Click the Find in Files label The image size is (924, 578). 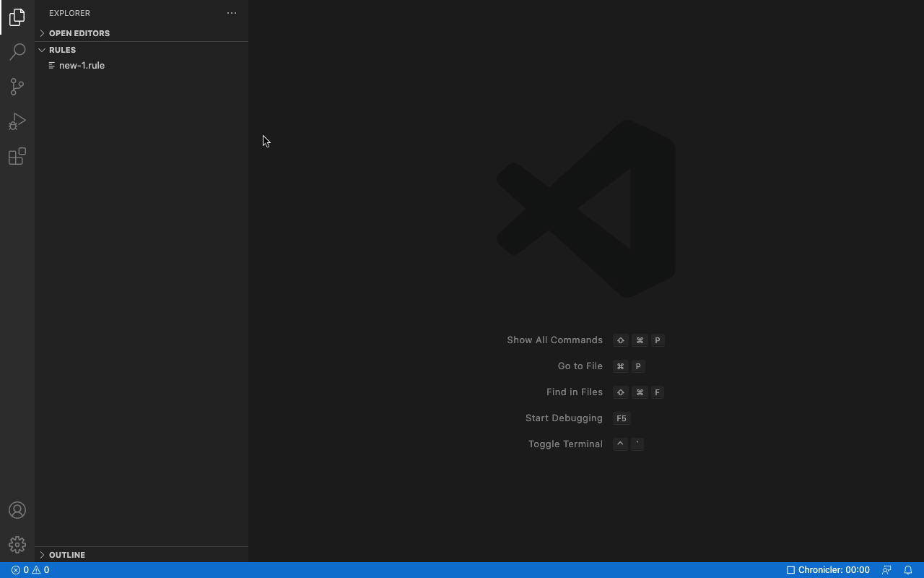[x=575, y=392]
